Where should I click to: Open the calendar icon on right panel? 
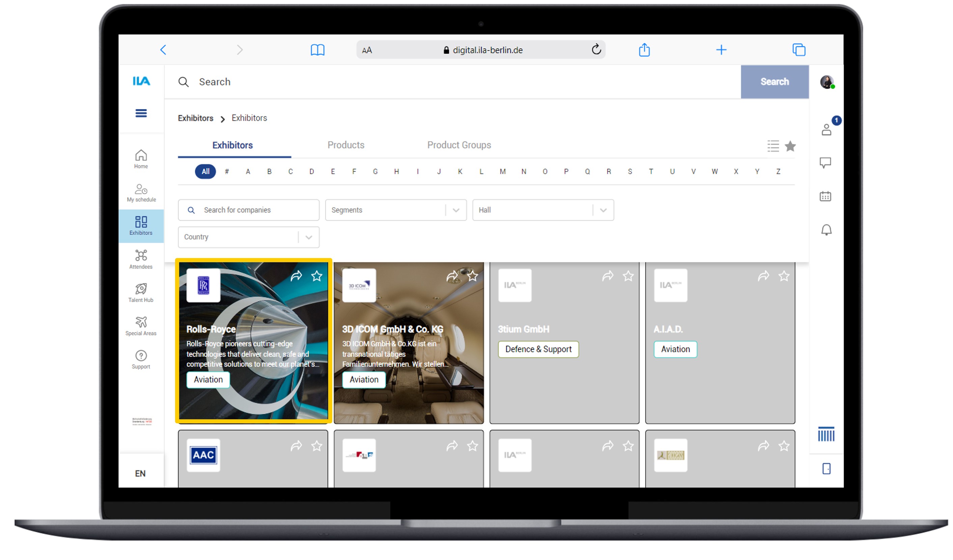pos(825,196)
